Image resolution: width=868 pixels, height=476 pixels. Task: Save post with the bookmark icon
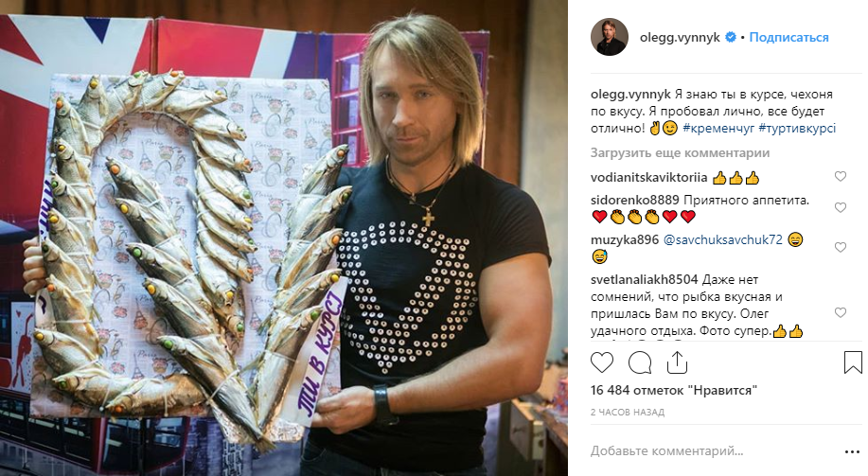pos(853,362)
